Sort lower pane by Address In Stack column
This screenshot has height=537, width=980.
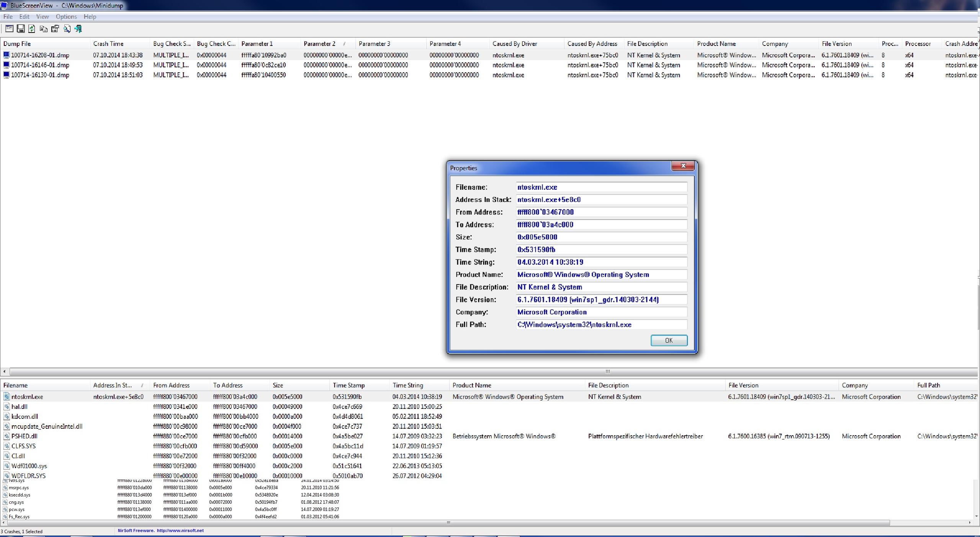[x=113, y=385]
